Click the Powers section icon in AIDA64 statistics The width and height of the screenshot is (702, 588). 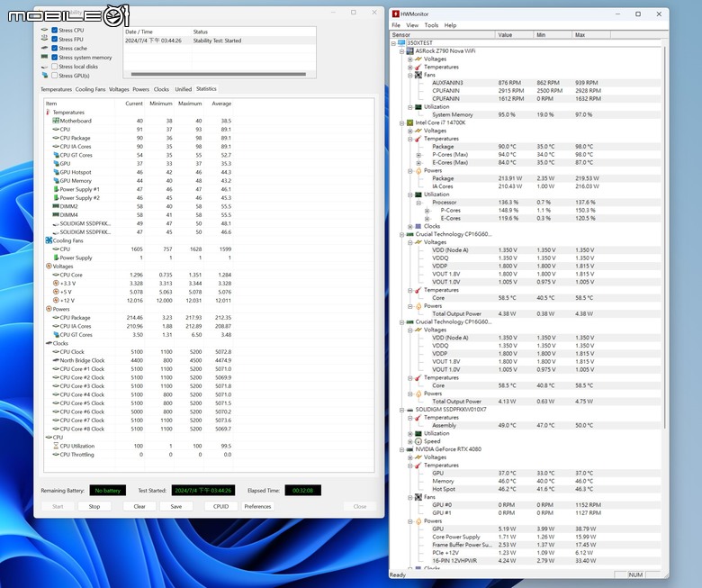[49, 309]
